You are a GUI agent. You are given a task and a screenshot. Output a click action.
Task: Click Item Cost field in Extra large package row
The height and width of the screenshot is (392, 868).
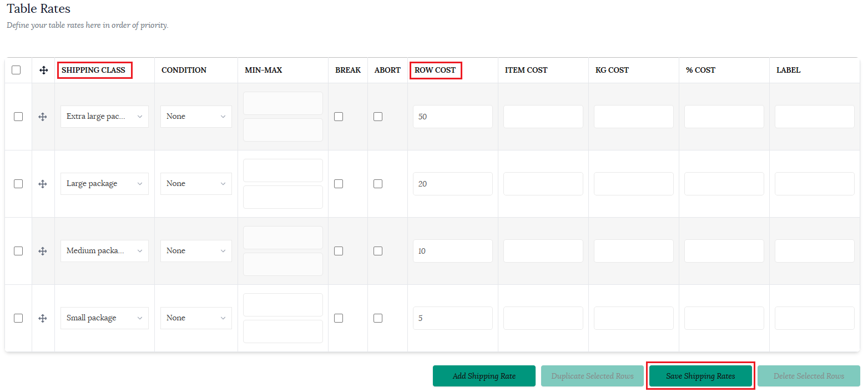pos(543,117)
